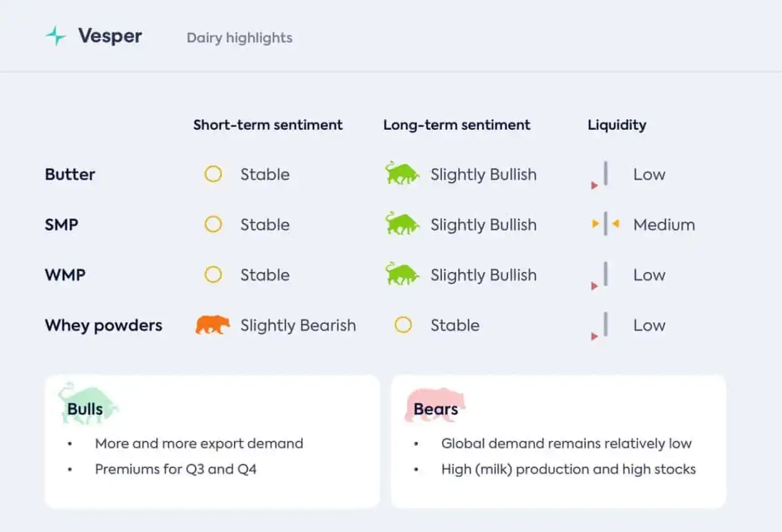The image size is (782, 532).
Task: Click the Vesper brand name text
Action: click(x=110, y=36)
